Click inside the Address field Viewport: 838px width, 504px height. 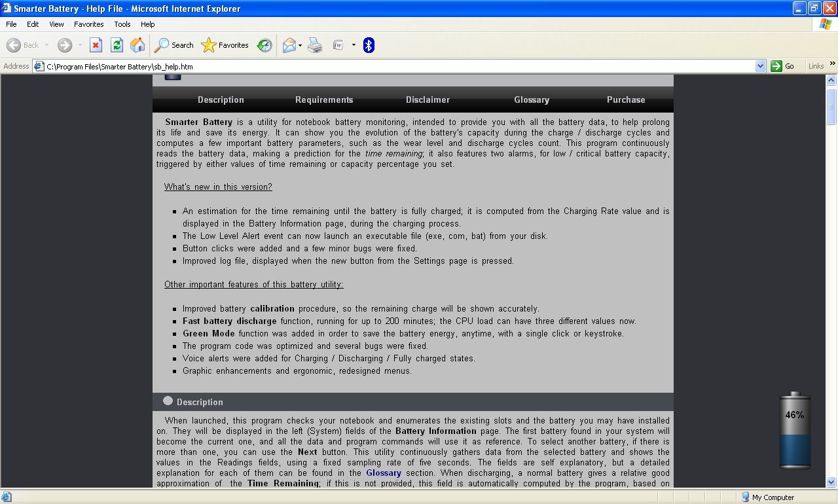(393, 66)
